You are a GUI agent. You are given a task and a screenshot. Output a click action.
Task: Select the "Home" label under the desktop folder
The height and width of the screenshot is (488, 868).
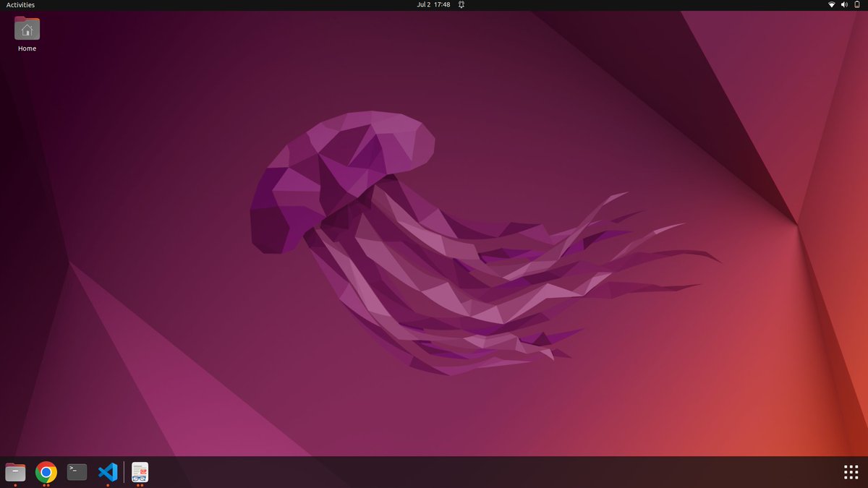(x=27, y=48)
